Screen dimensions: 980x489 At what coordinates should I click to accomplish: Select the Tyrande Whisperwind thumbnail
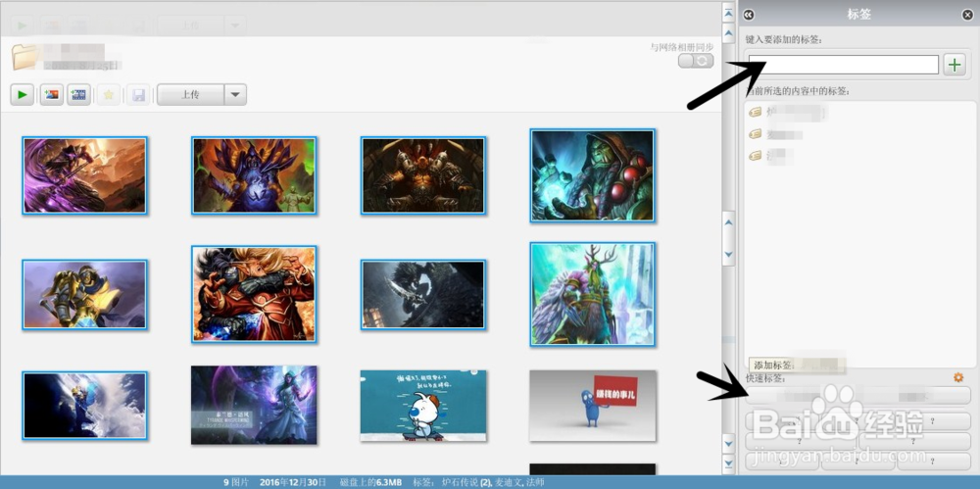[254, 405]
